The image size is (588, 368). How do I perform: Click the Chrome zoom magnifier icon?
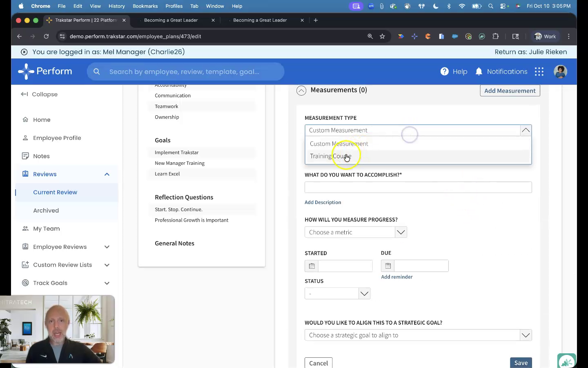(x=370, y=36)
